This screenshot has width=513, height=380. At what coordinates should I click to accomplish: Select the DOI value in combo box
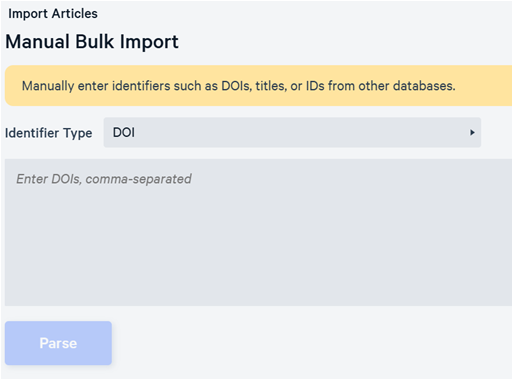pos(124,133)
